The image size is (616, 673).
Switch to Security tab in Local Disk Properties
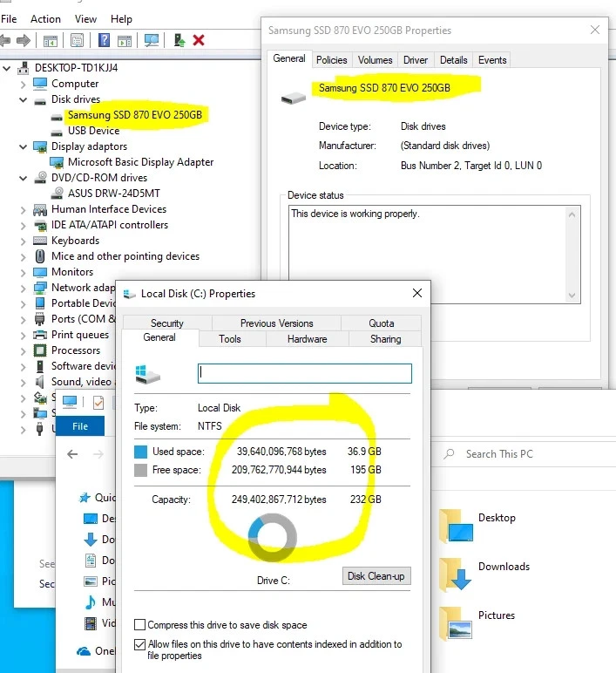(x=167, y=323)
